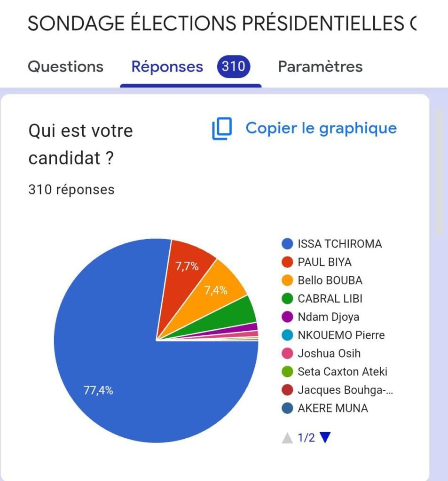Viewport: 448px width, 481px height.
Task: Click ISSA TCHIROMA blue legend dot
Action: (287, 244)
